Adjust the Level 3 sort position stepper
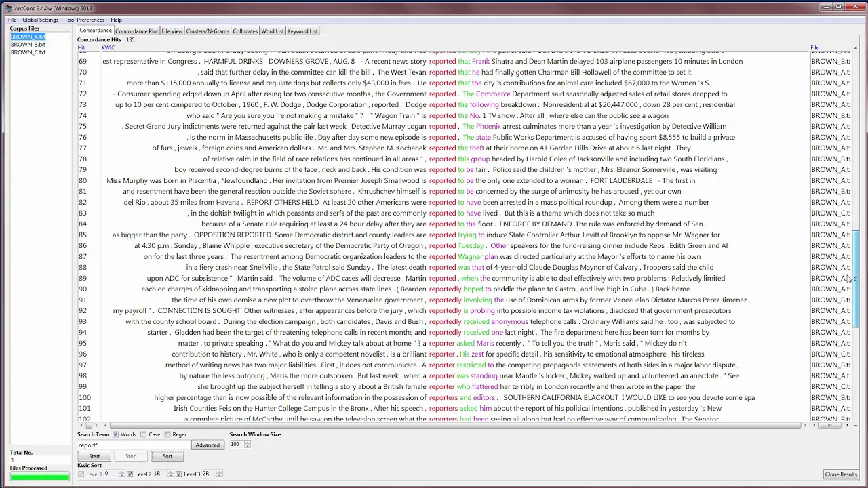Screen dimensions: 868x488 pos(219,474)
